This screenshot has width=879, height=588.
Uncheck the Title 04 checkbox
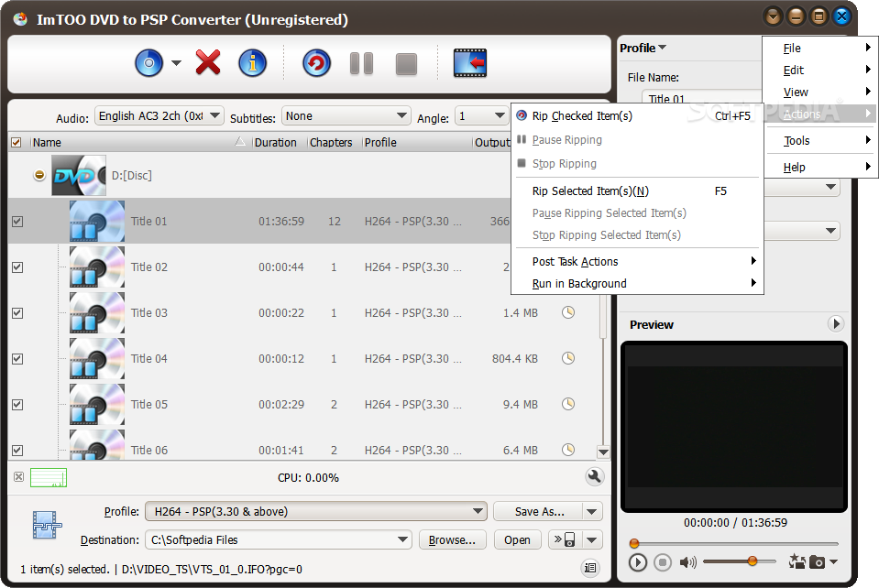(17, 359)
